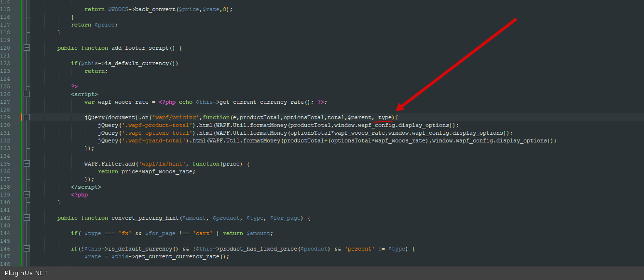The image size is (644, 280).
Task: Click line number 120 in the gutter
Action: (5, 48)
